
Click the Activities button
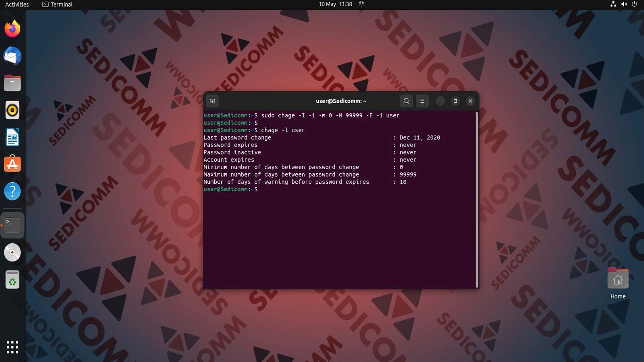click(17, 4)
